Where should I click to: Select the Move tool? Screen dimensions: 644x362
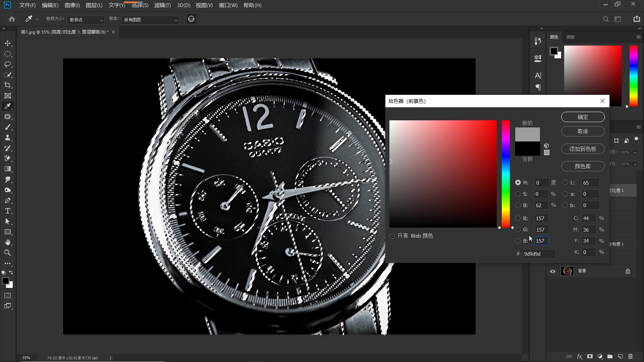(x=8, y=44)
